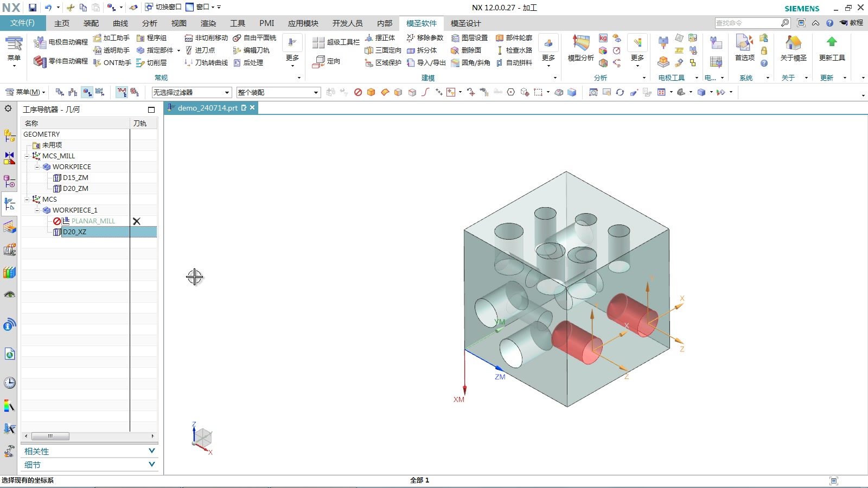Screen dimensions: 868x488
Task: Open 教程 tutorial link
Action: coord(851,23)
